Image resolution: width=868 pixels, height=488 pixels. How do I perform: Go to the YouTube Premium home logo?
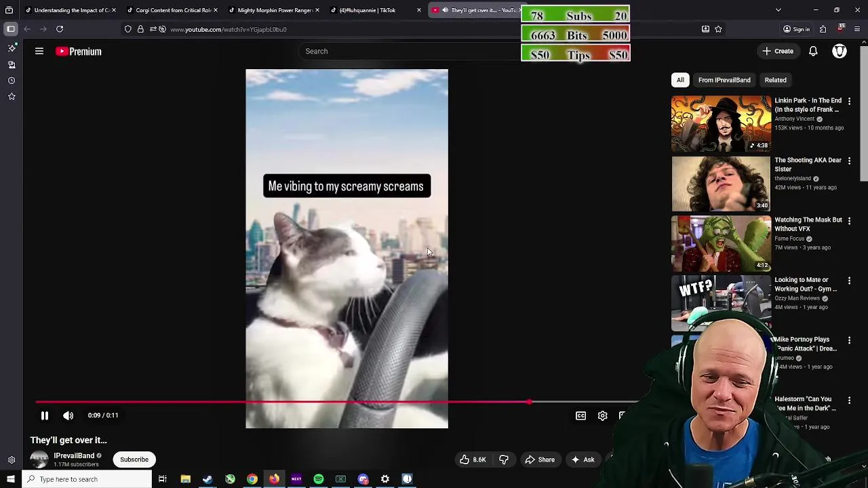(79, 51)
